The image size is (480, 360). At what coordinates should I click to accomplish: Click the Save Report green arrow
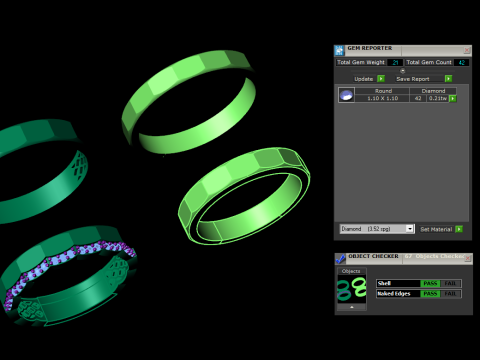click(448, 79)
